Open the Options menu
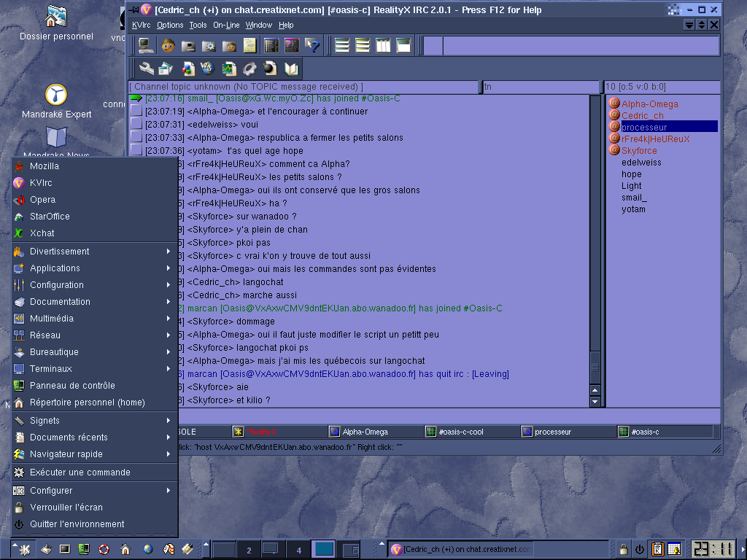This screenshot has width=747, height=560. coord(170,26)
